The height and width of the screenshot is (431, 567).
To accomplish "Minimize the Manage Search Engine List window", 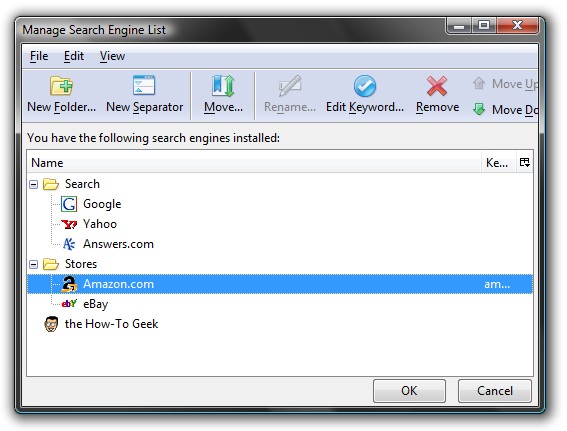I will pos(459,25).
